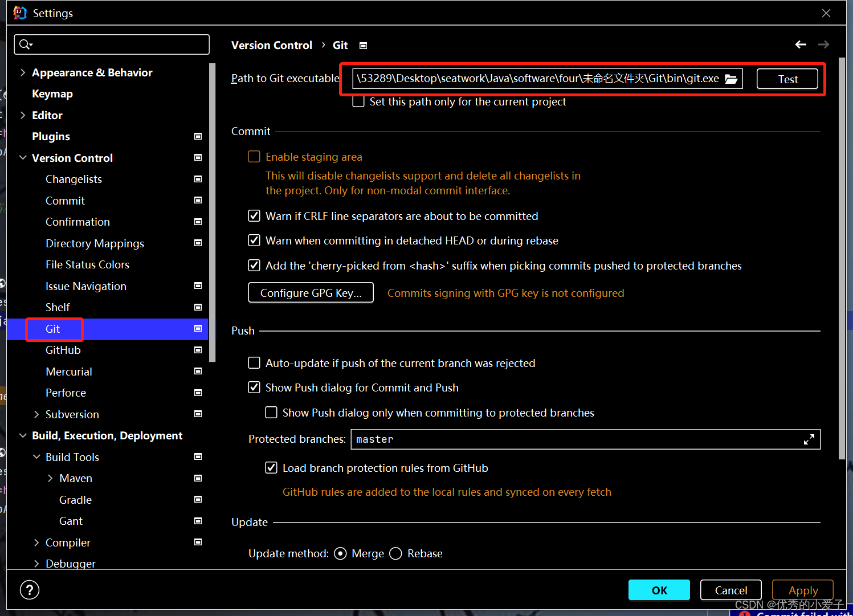This screenshot has width=853, height=616.
Task: Select Changelists in the settings tree
Action: click(x=74, y=179)
